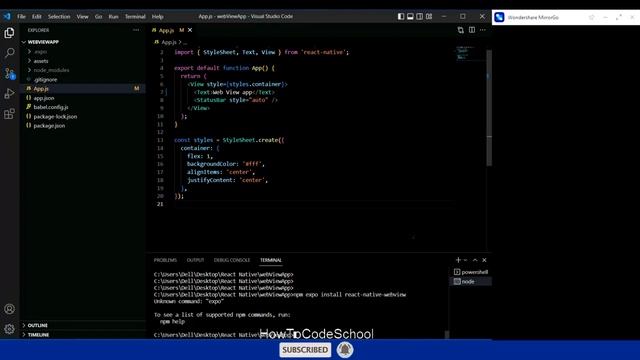Open the Explorer view in activity bar
Image resolution: width=640 pixels, height=360 pixels.
(x=9, y=33)
